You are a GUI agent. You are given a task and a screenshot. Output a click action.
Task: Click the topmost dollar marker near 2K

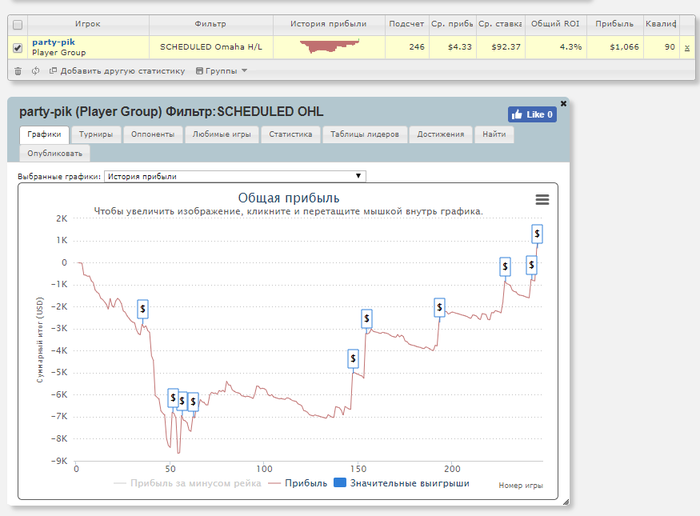[537, 233]
